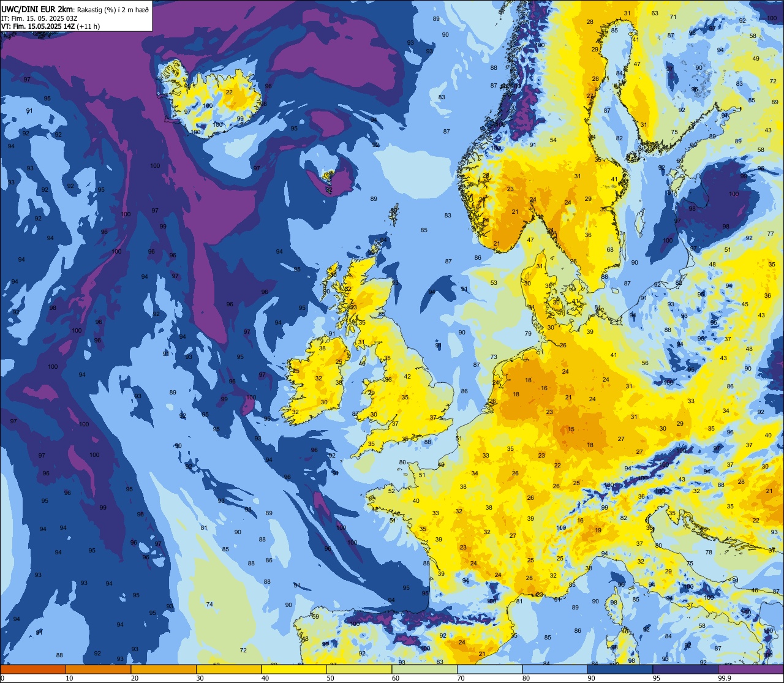Click the humidity value 15 over Germany
The width and height of the screenshot is (784, 683).
point(571,429)
